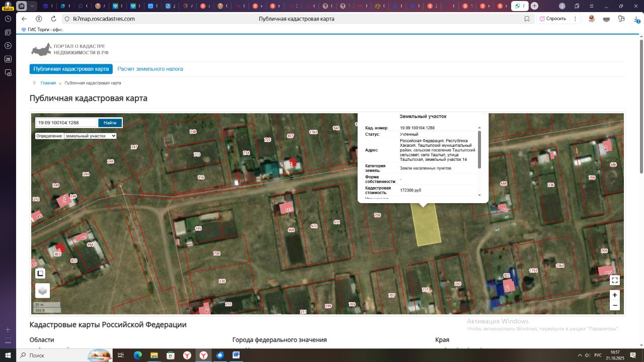
Task: Click the 'Найти' search button
Action: click(110, 123)
